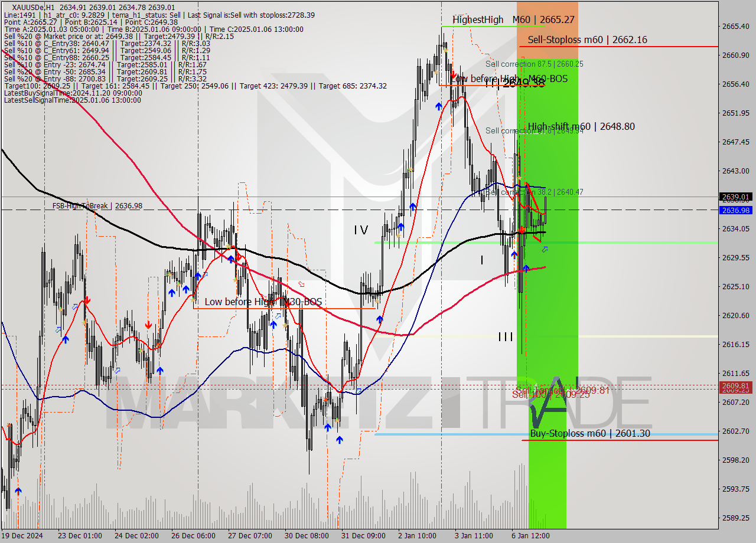Click the 'Sell %20 @ Entry -23: 2674.74' row
Screen dimensions: 756x543
point(105,64)
